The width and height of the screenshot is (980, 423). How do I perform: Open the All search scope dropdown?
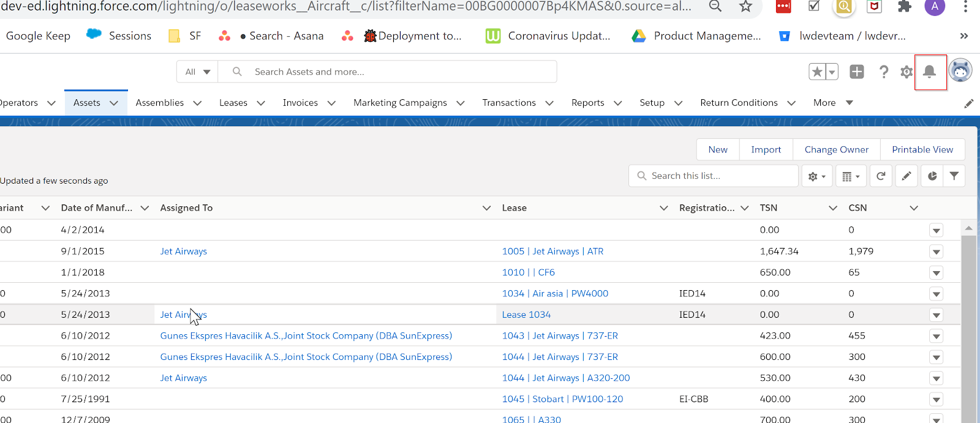197,72
